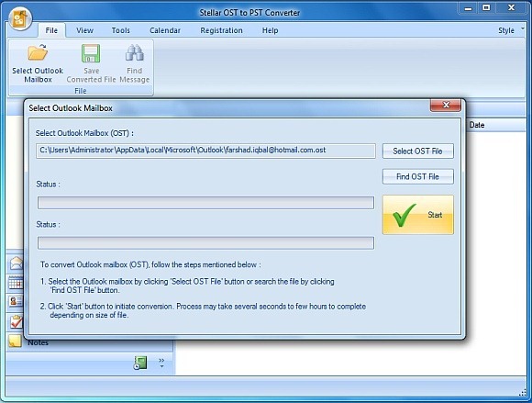This screenshot has height=403, width=532.
Task: Click the Notes label in navigation pane
Action: click(x=38, y=343)
